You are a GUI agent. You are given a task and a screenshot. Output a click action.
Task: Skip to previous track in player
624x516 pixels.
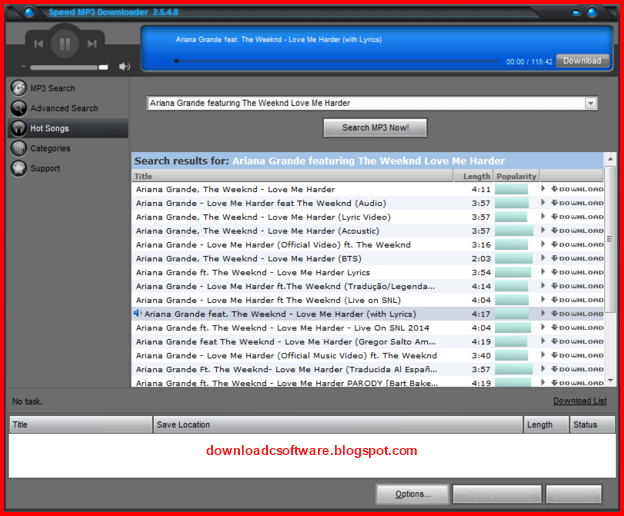click(x=39, y=44)
